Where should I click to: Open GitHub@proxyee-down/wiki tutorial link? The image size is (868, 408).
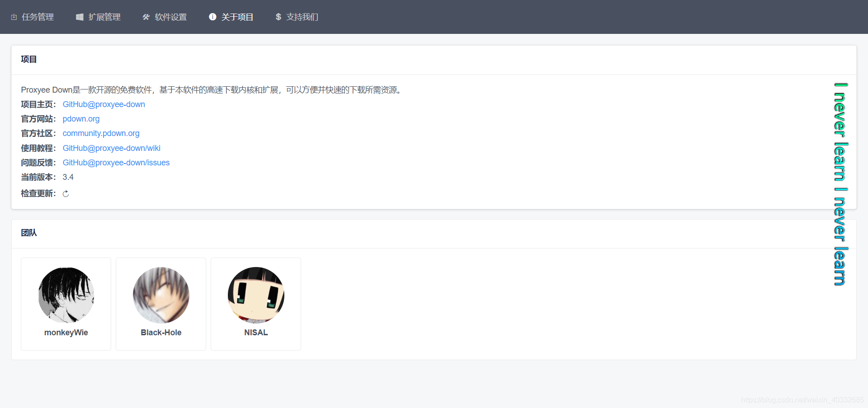[112, 148]
